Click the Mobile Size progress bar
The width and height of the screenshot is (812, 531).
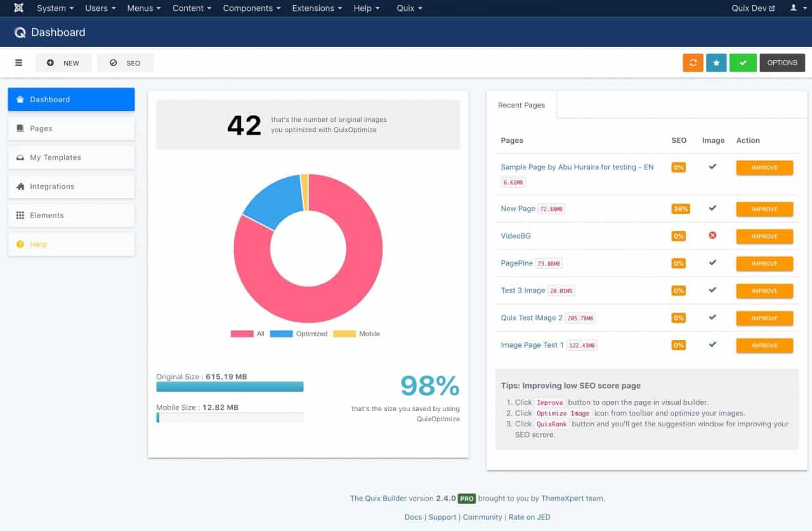point(230,417)
